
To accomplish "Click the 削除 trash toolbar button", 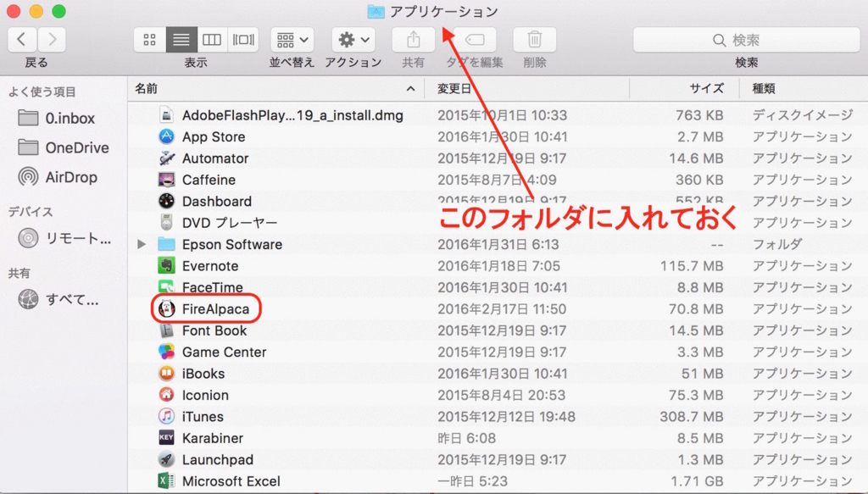I will tap(535, 39).
